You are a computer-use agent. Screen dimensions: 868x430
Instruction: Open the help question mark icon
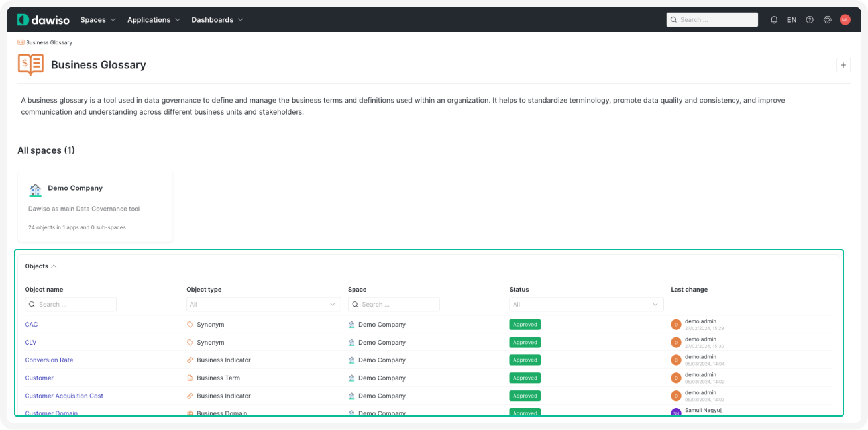810,20
